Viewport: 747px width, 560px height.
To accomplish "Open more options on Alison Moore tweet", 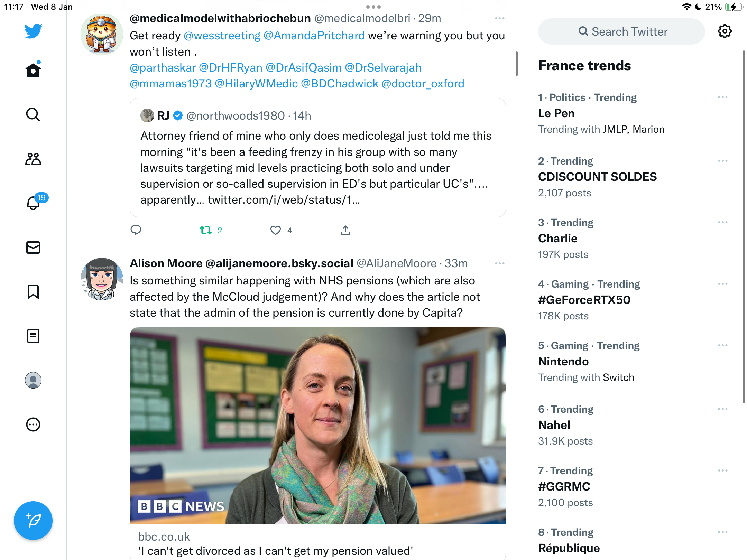I will tap(500, 263).
